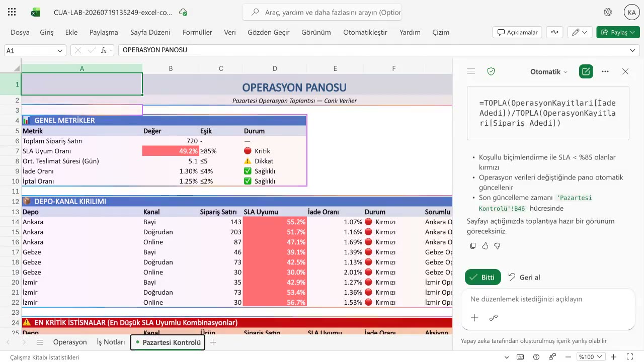
Task: Select the red 49.2% SLA cell
Action: point(171,151)
